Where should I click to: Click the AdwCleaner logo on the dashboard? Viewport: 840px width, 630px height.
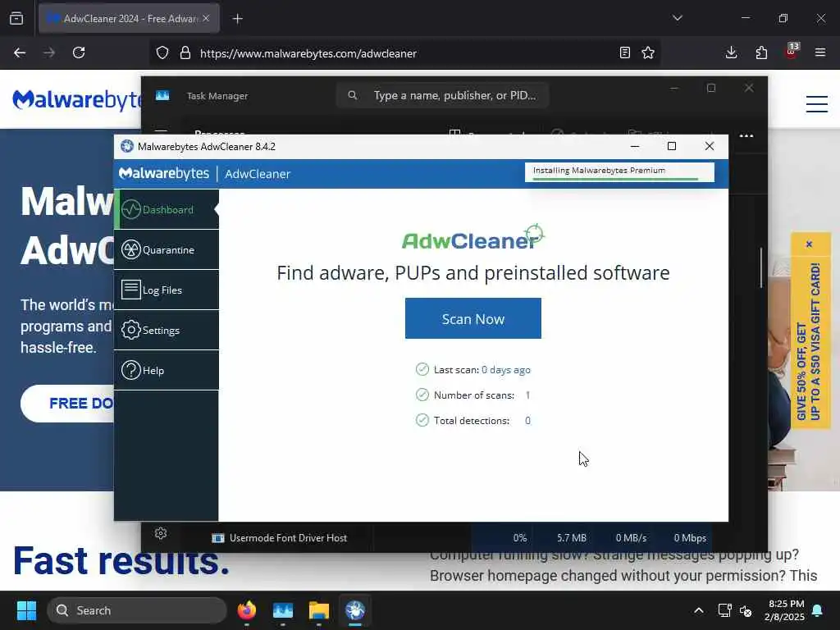tap(473, 238)
